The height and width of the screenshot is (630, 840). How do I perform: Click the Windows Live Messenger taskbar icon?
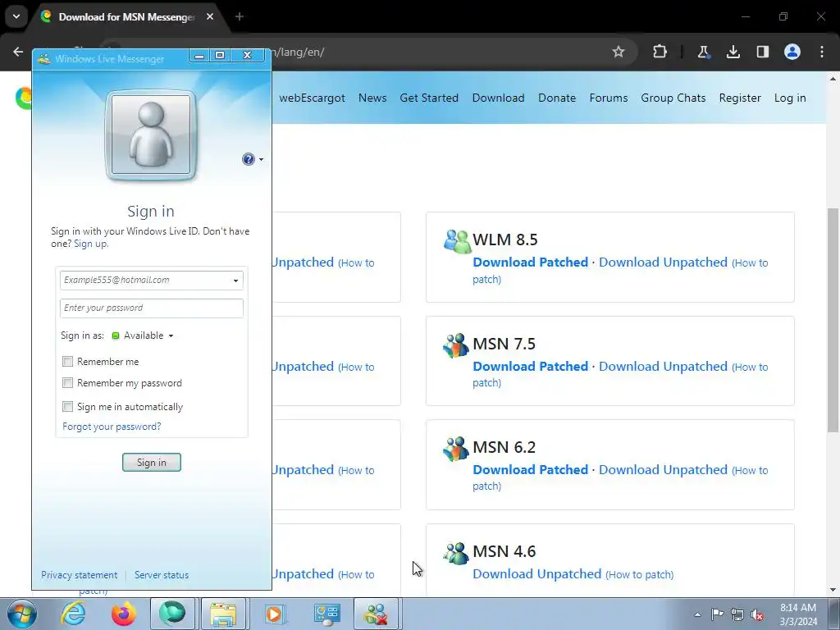click(376, 614)
